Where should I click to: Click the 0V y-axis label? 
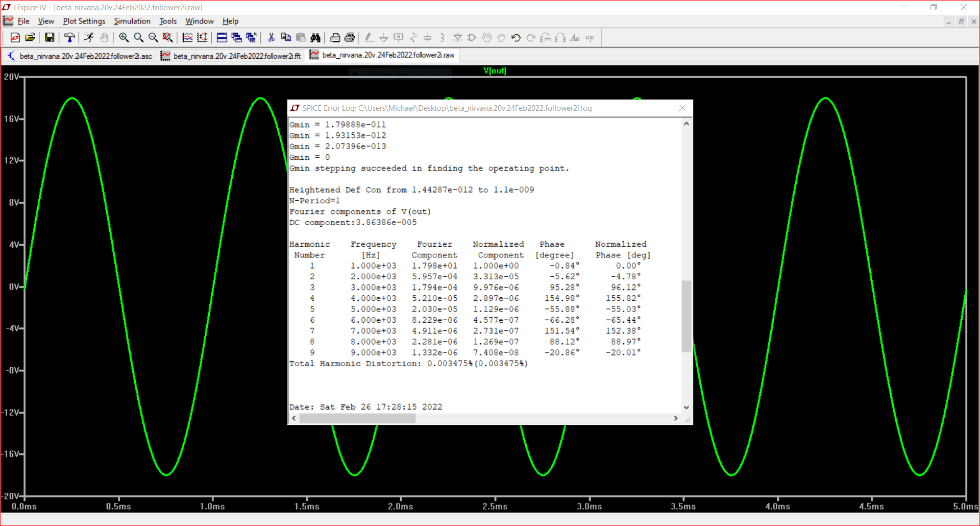pos(14,286)
